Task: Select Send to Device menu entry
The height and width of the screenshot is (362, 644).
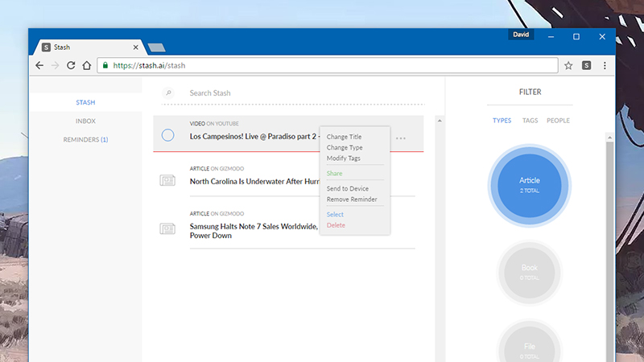Action: (x=348, y=188)
